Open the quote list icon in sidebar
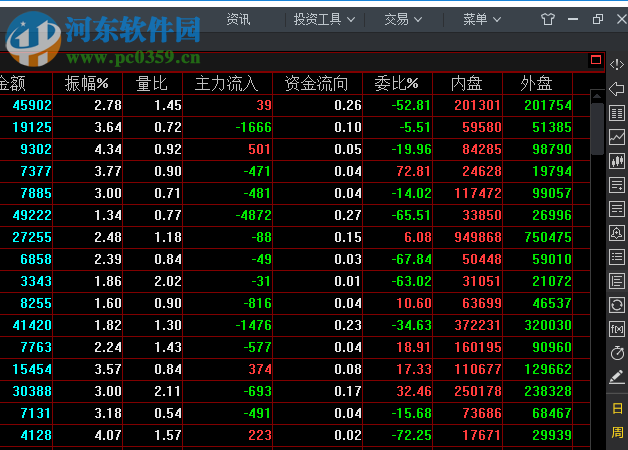The width and height of the screenshot is (628, 450). (x=616, y=113)
